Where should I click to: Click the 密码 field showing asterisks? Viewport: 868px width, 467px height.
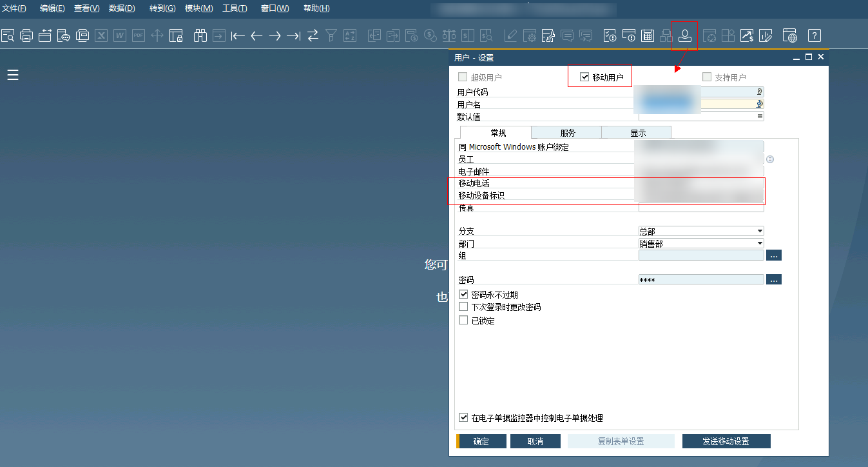(701, 279)
